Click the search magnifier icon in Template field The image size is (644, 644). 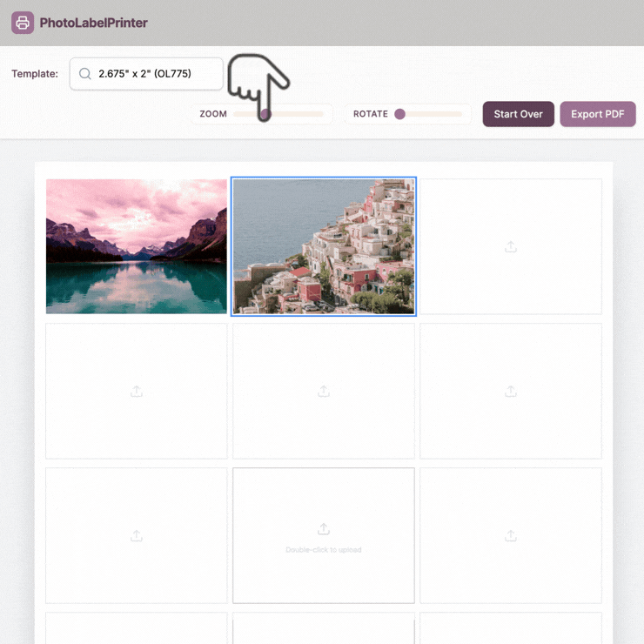tap(85, 73)
